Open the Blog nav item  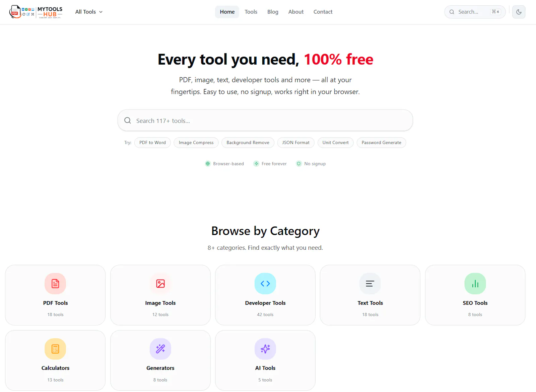click(273, 12)
